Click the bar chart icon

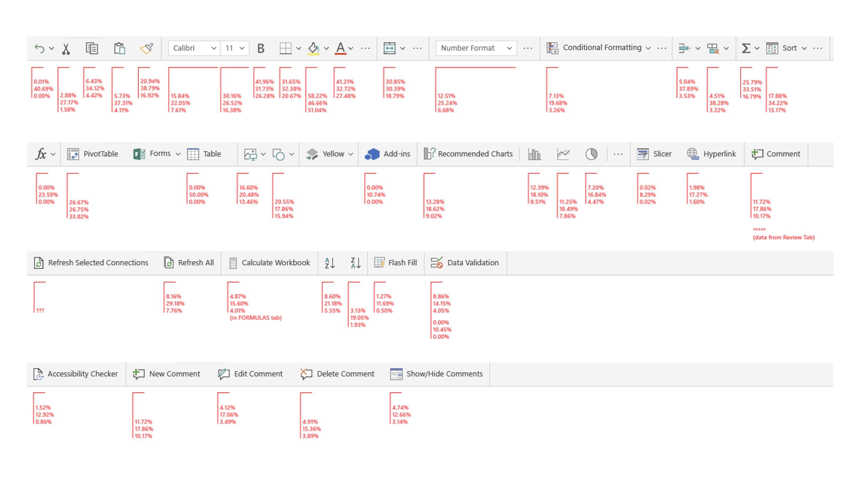tap(534, 154)
